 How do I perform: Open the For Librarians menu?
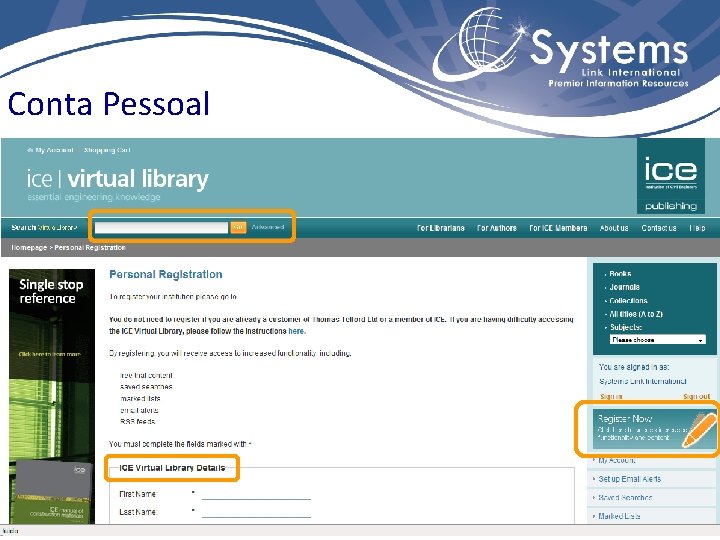click(x=440, y=228)
